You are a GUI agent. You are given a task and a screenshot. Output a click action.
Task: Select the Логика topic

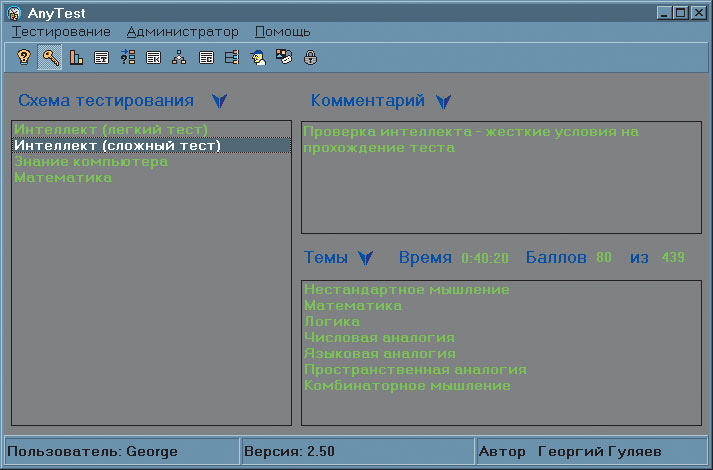[332, 322]
